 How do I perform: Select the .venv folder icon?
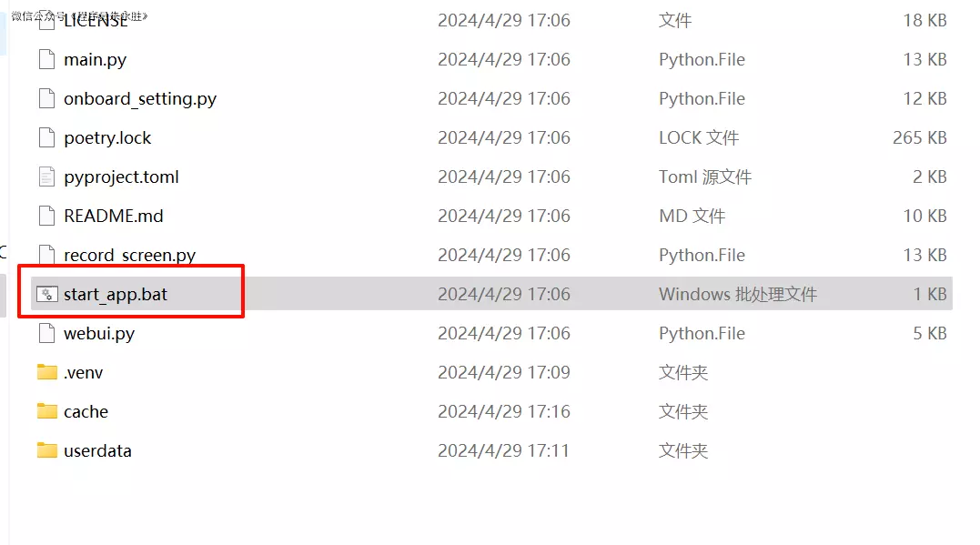tap(47, 373)
